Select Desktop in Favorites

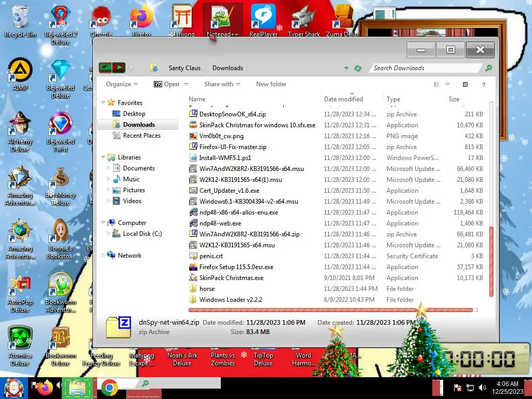tap(134, 114)
